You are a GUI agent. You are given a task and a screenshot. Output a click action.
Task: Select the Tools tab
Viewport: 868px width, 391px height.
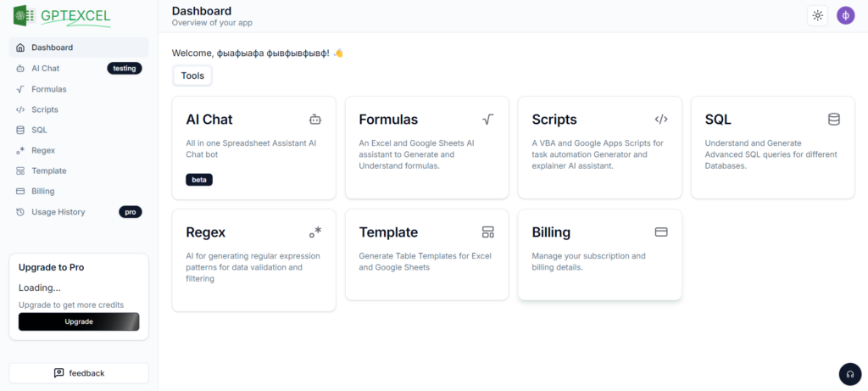(192, 75)
